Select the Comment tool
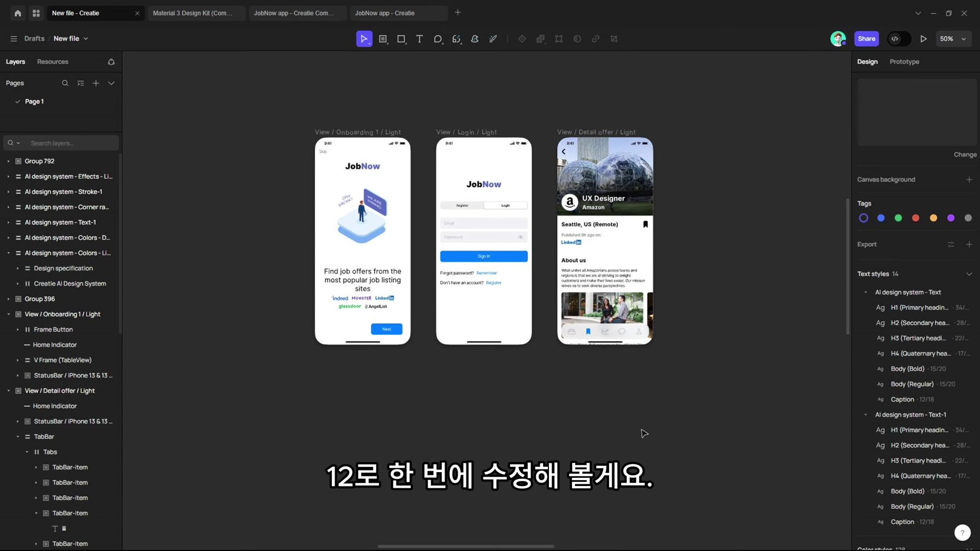 [437, 39]
